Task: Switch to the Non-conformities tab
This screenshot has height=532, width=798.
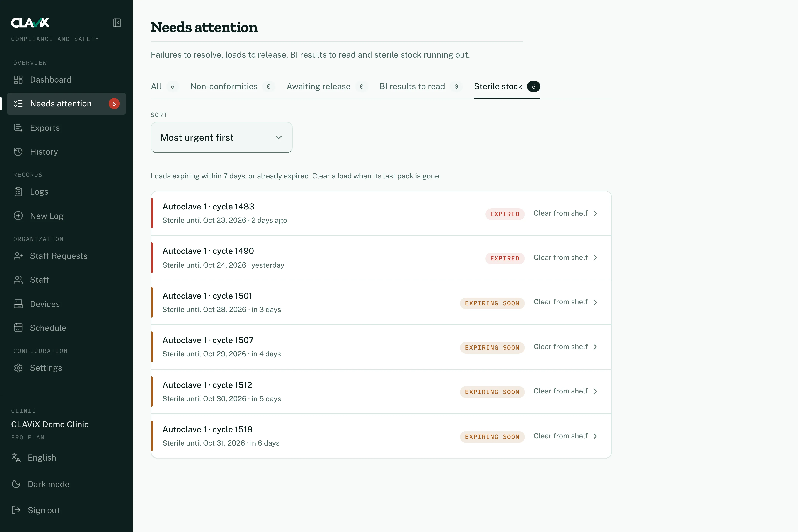Action: pyautogui.click(x=233, y=86)
